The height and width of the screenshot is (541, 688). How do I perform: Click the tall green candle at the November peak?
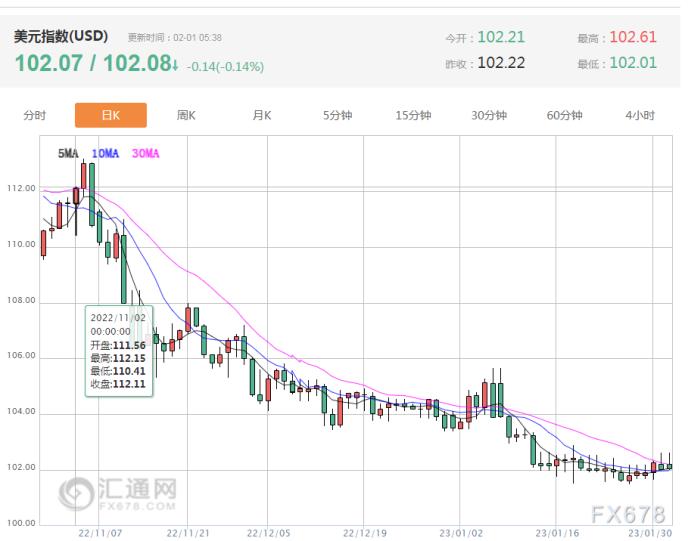(x=92, y=194)
